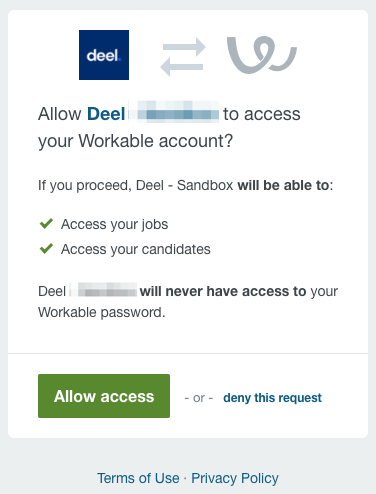Open the Privacy Policy link

[235, 478]
